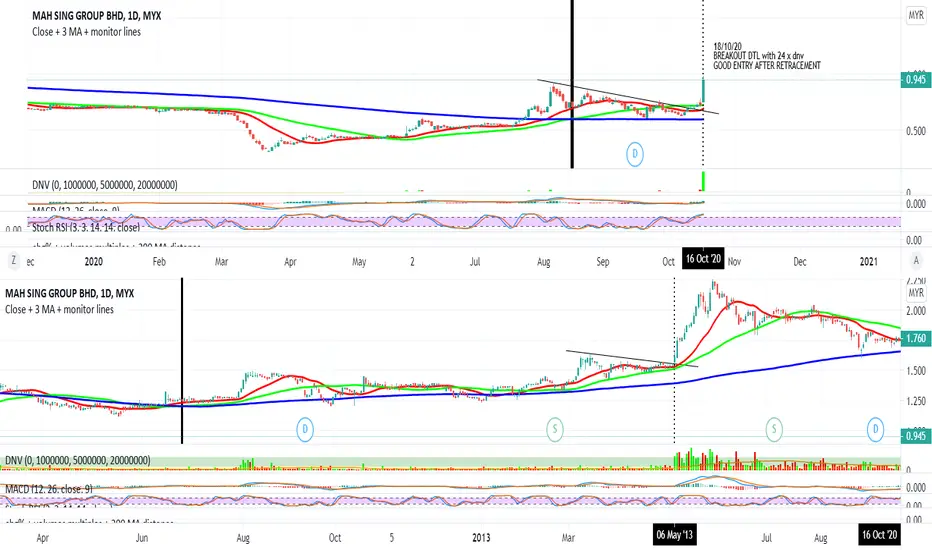The image size is (932, 550).
Task: Click the lower chart DNV indicator legend
Action: (x=78, y=460)
